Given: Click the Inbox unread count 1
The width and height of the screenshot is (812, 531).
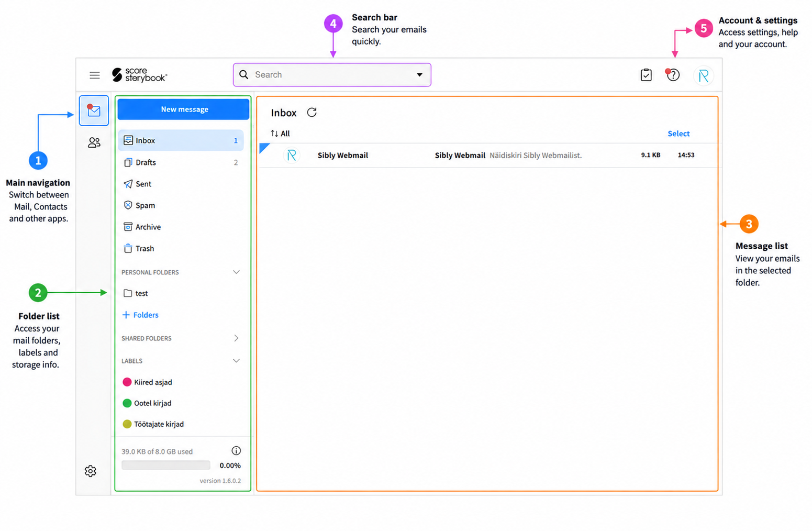Looking at the screenshot, I should [x=236, y=140].
